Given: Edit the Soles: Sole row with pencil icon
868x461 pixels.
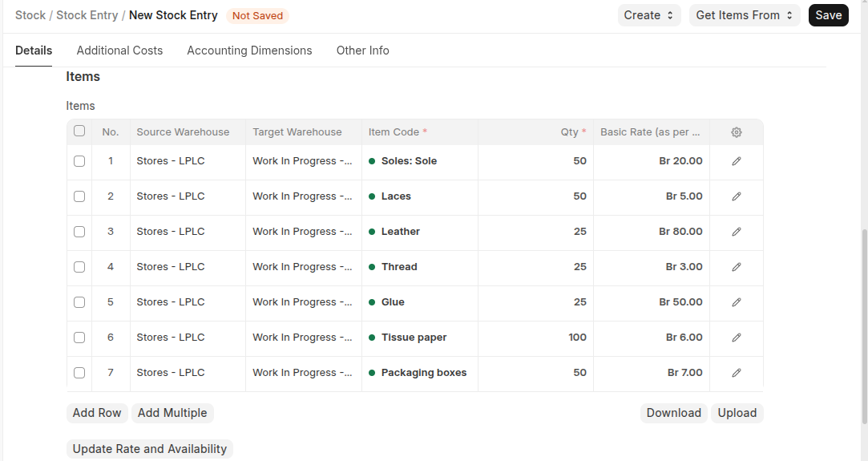Looking at the screenshot, I should [x=737, y=161].
